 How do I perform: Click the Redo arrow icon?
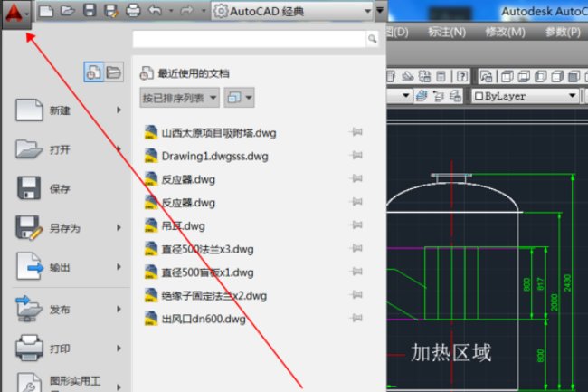186,11
